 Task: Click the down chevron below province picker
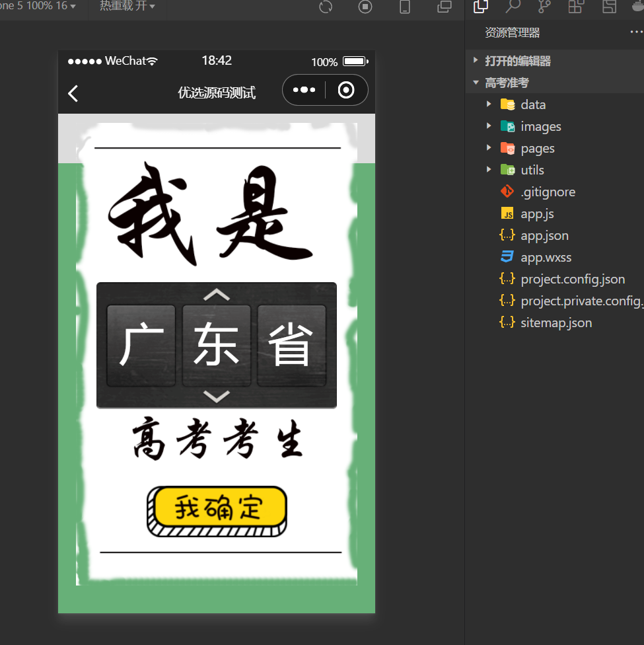(216, 397)
